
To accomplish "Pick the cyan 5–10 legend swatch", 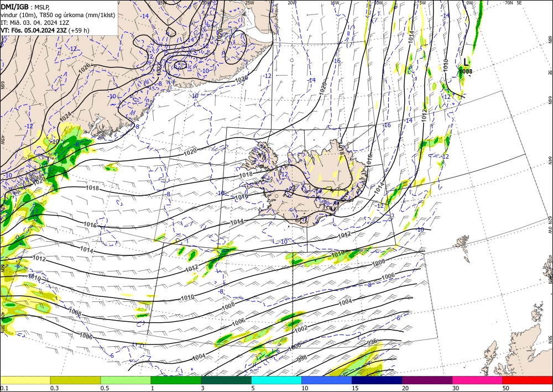I will [x=276, y=380].
